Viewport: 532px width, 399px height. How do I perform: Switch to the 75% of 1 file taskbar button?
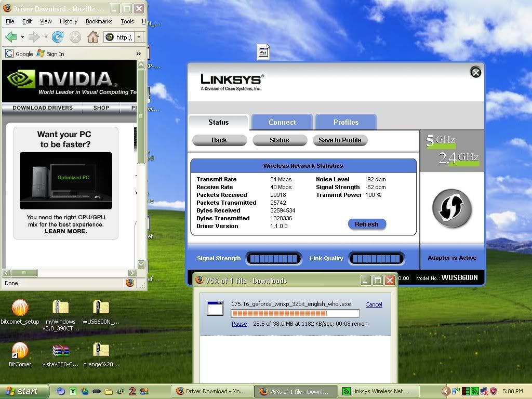click(x=296, y=391)
